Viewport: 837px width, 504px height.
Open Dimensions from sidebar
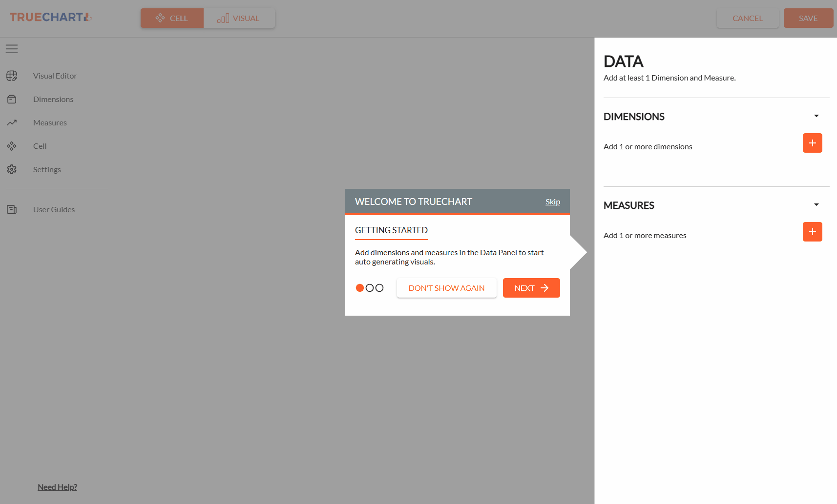pos(53,99)
